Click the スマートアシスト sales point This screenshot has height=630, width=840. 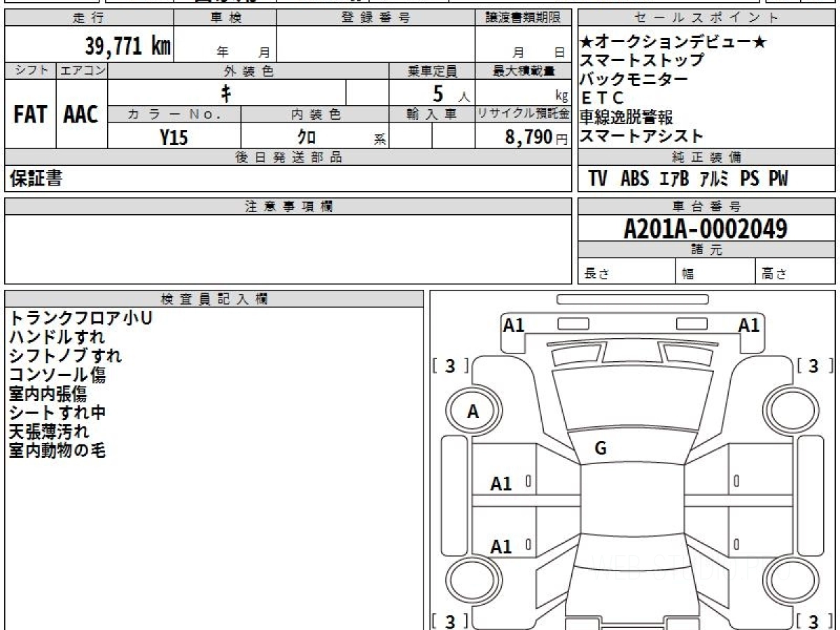tap(641, 136)
